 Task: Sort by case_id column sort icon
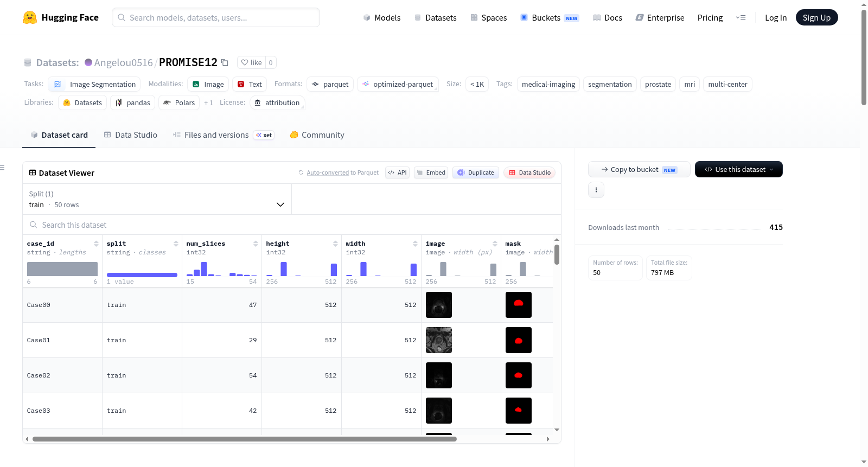coord(96,244)
